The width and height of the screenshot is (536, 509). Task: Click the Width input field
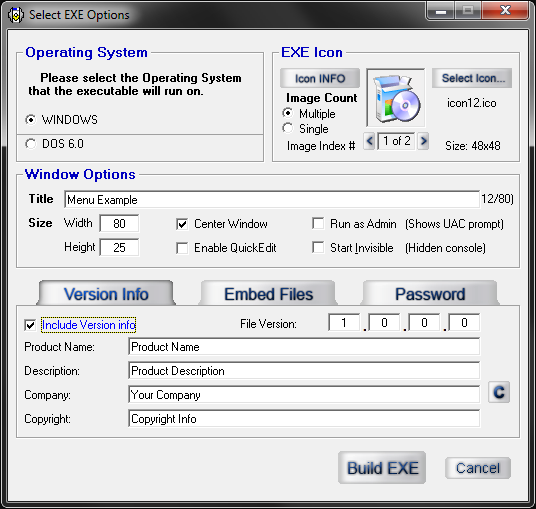click(119, 224)
